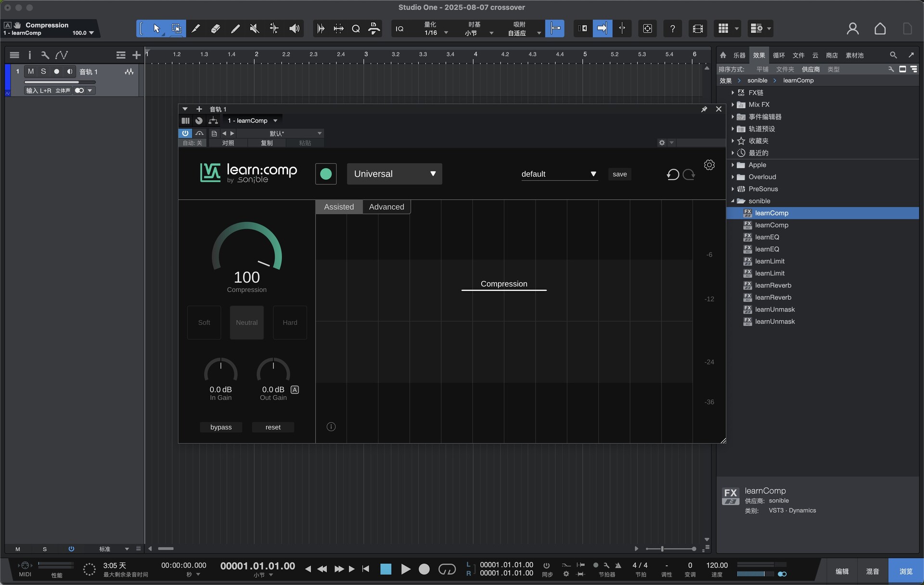Go to browser home icon
The image size is (924, 585).
point(723,55)
